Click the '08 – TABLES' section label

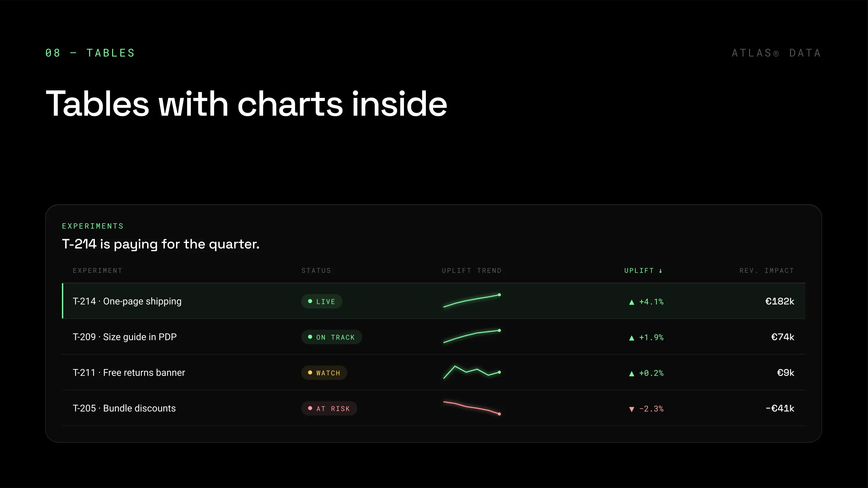90,53
